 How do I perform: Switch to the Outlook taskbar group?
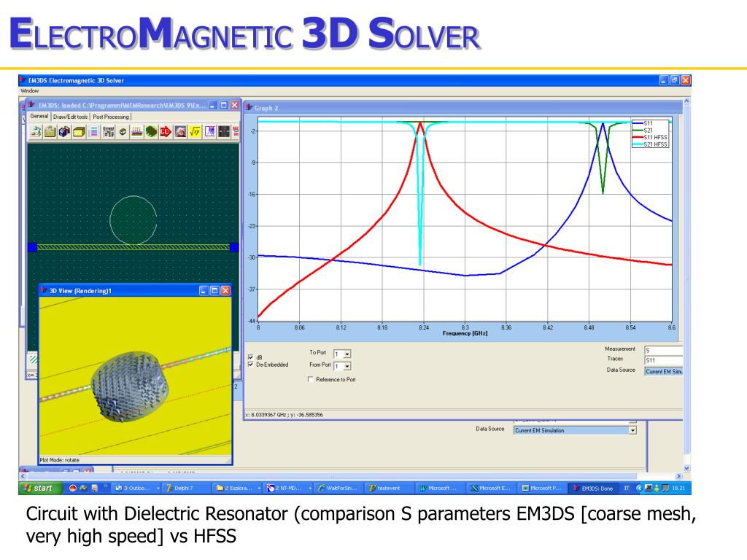click(x=136, y=488)
